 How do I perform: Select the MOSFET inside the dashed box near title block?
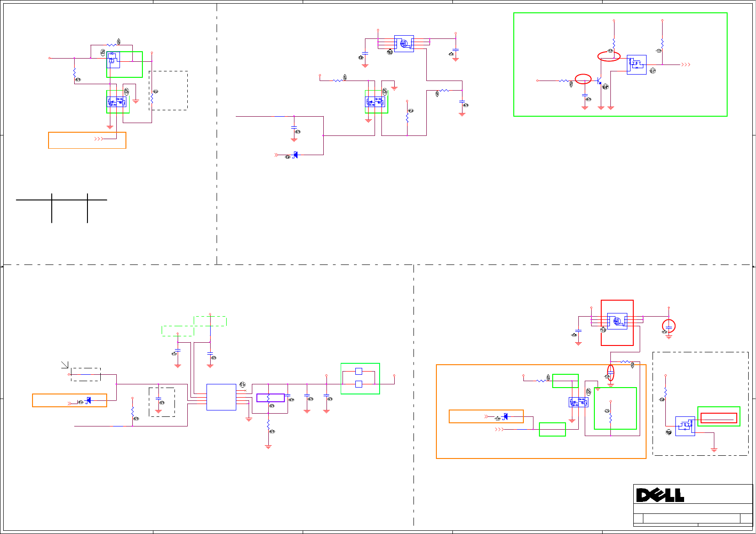(x=685, y=426)
